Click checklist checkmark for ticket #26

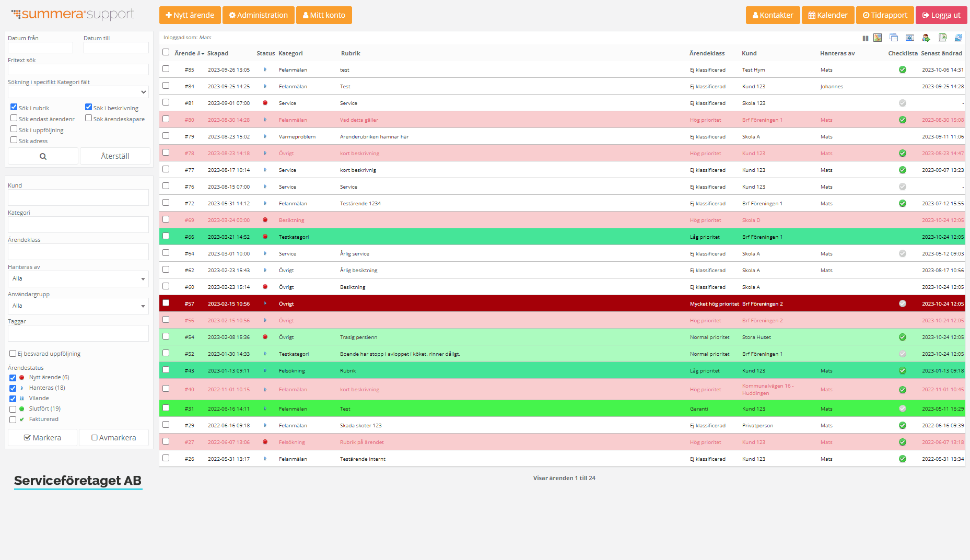903,459
